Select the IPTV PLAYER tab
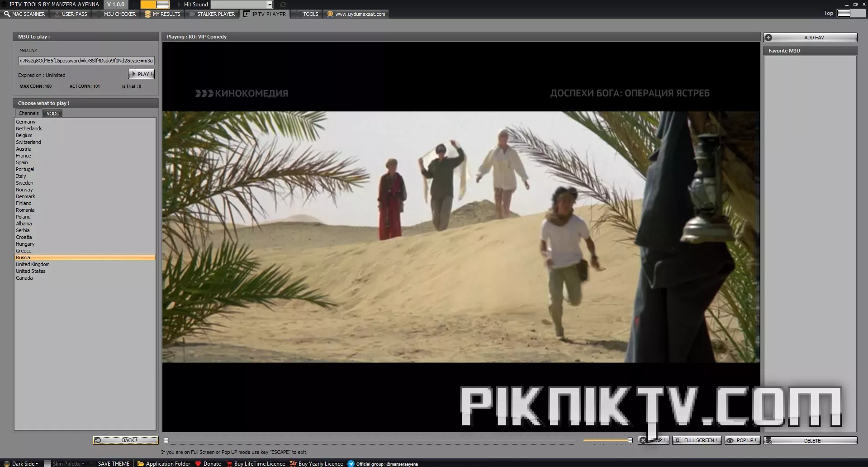Image resolution: width=868 pixels, height=467 pixels. (265, 14)
